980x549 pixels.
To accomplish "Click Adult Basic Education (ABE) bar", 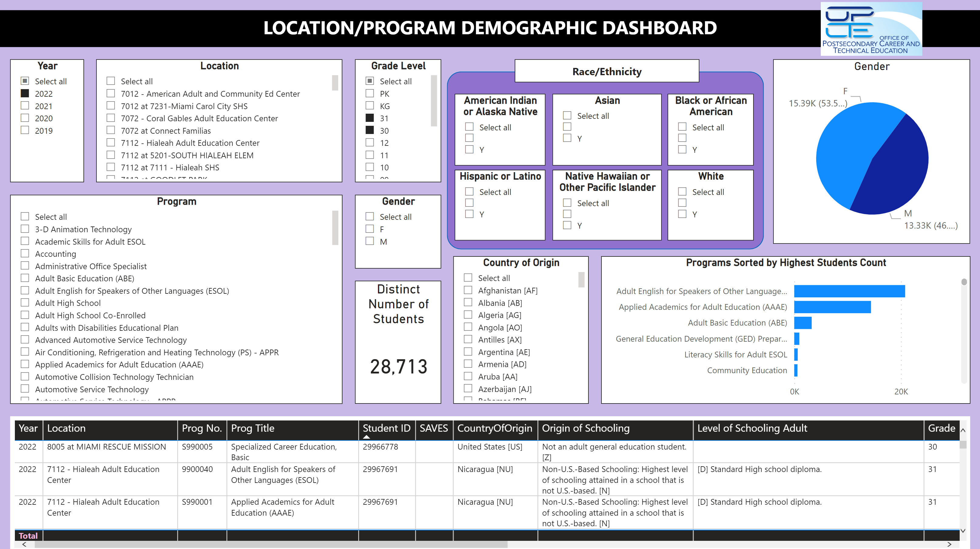I will (x=803, y=323).
